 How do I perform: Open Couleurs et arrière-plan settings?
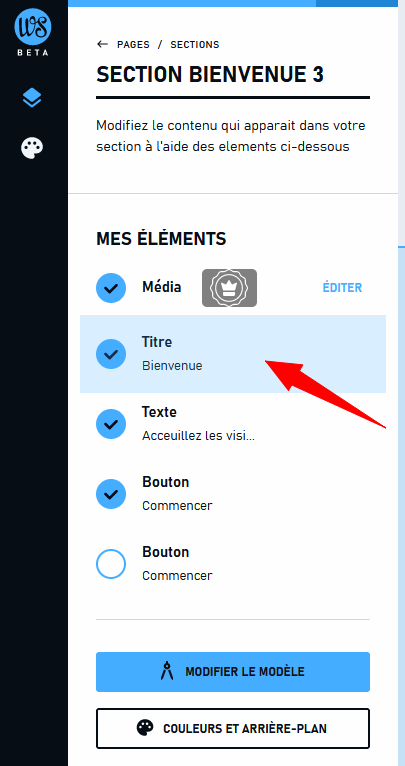[233, 728]
